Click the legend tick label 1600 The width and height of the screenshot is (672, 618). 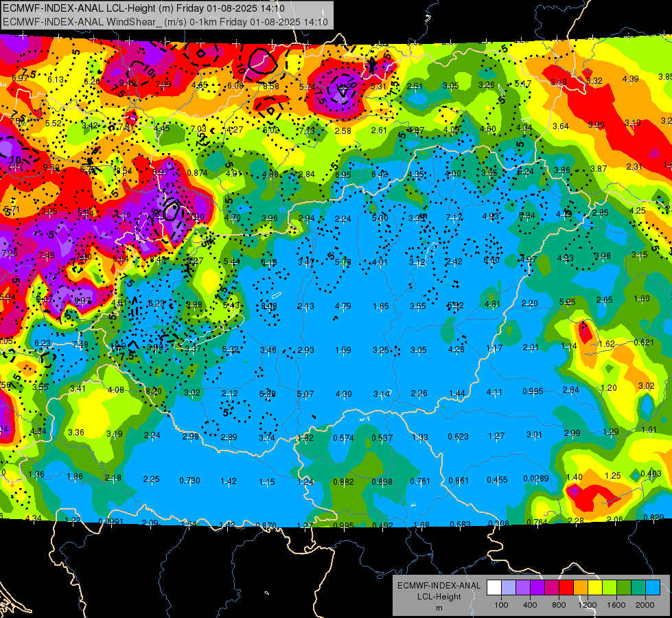click(x=616, y=605)
